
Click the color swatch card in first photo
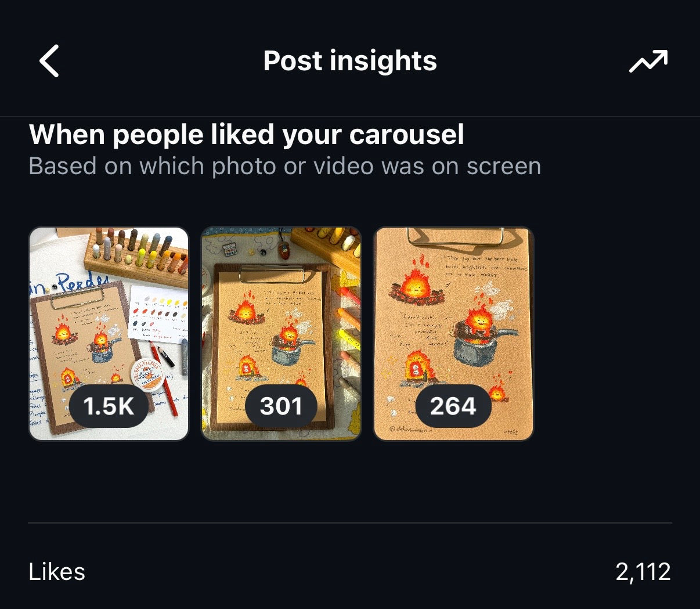point(157,313)
